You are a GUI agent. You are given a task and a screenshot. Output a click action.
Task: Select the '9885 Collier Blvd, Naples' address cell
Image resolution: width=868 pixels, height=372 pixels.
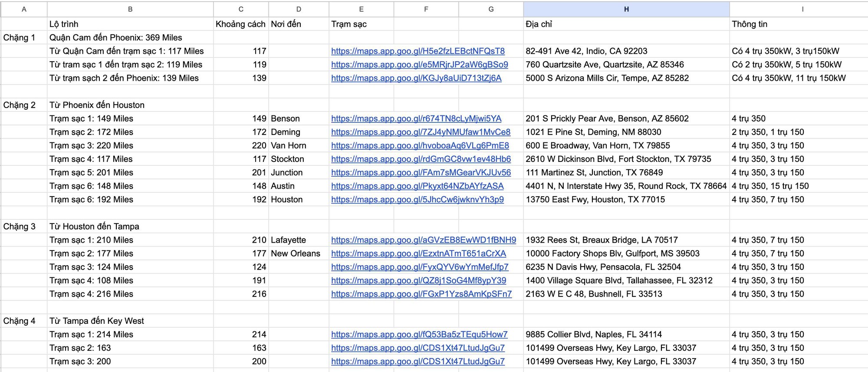(x=626, y=334)
